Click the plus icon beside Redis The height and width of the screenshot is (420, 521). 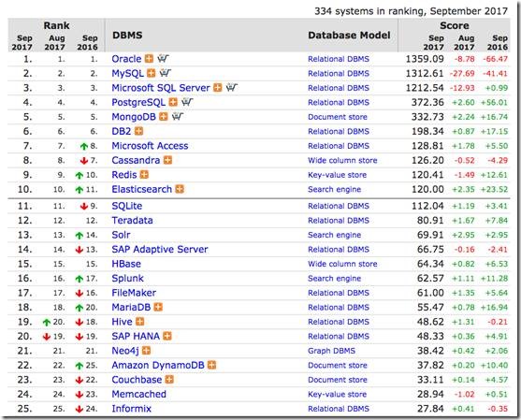pos(144,174)
